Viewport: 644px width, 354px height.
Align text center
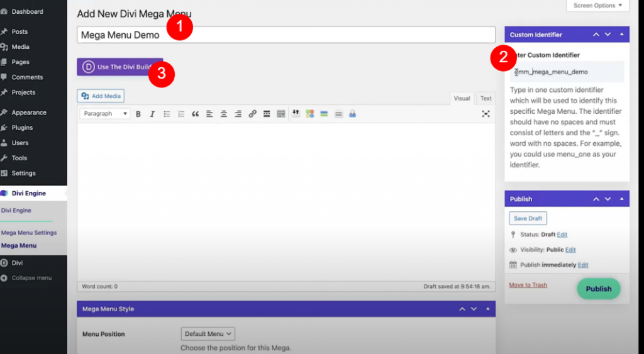[x=224, y=114]
